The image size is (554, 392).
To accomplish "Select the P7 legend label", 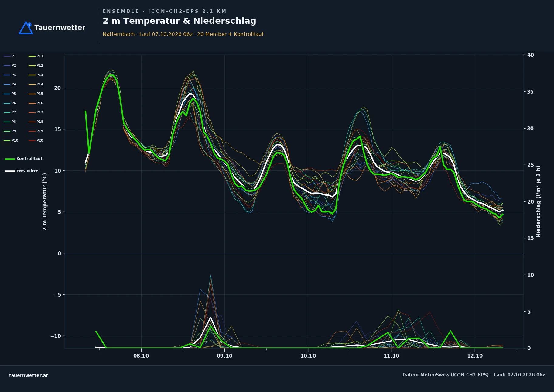I will (14, 112).
